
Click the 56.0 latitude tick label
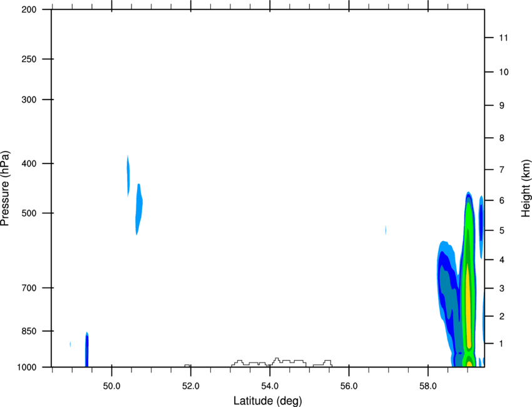[349, 386]
